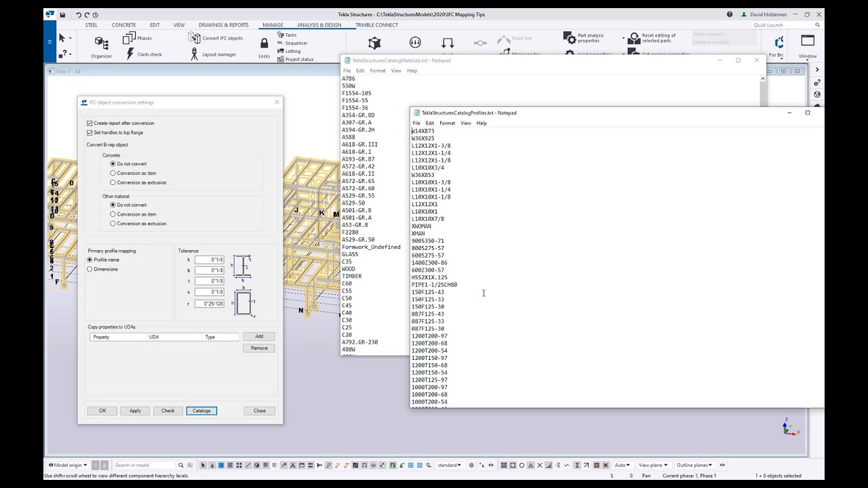Click the Apply button
Image resolution: width=868 pixels, height=488 pixels.
pos(135,411)
